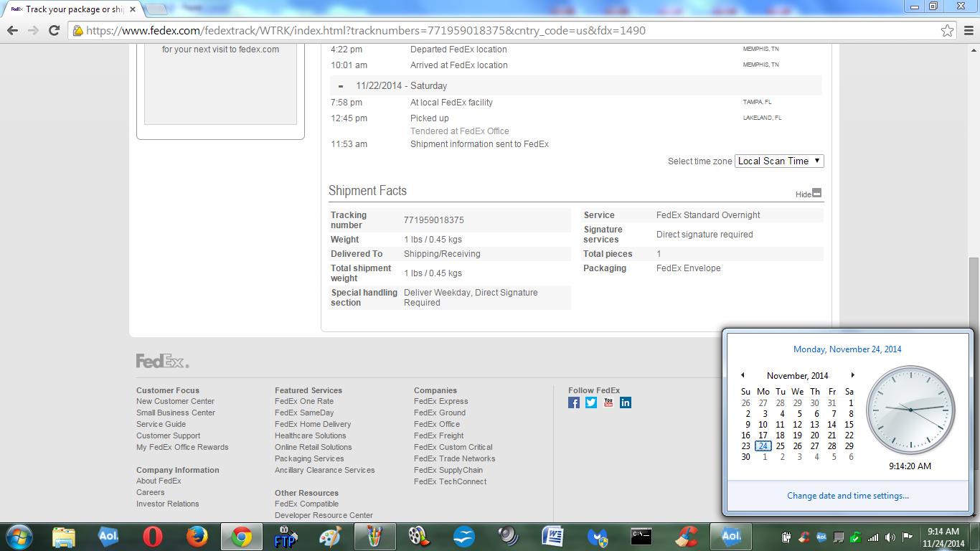Open Ancillary Clearance Services link
The image size is (980, 551).
coord(324,470)
